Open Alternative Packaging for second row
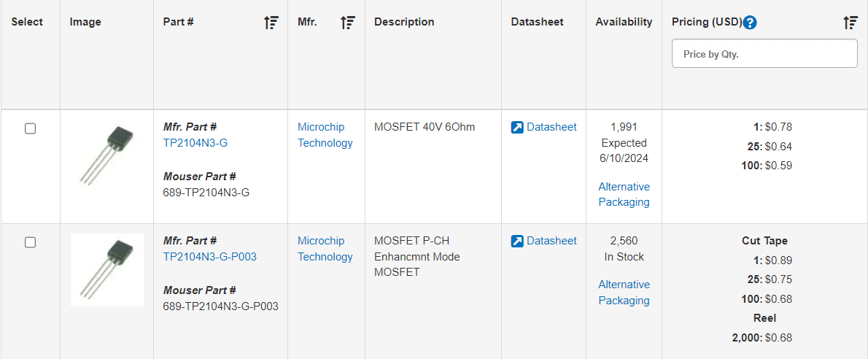The height and width of the screenshot is (359, 868). (624, 292)
